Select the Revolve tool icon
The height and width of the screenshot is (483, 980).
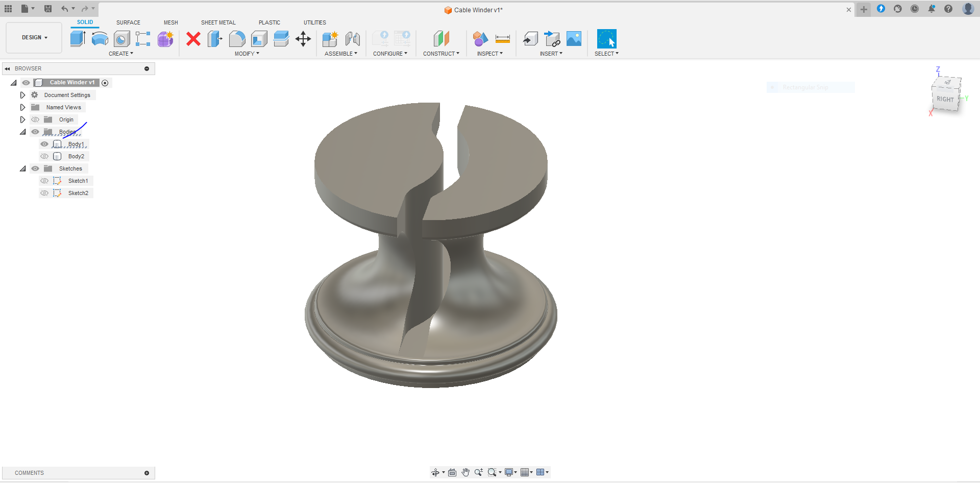100,39
